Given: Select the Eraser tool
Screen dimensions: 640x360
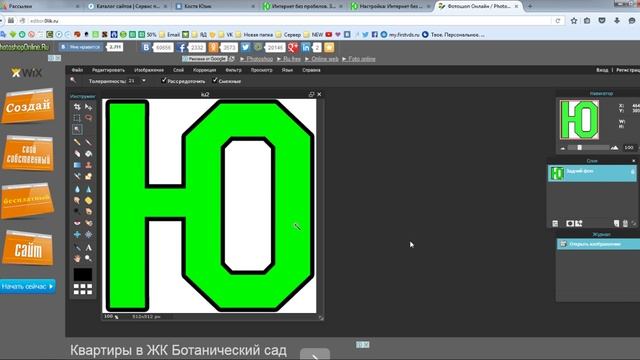Looking at the screenshot, I should pyautogui.click(x=77, y=153).
